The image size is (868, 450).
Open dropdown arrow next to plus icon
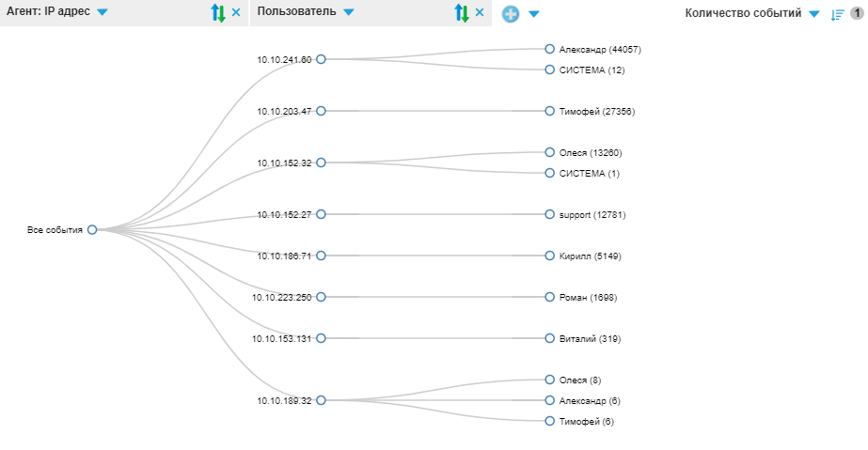point(533,14)
